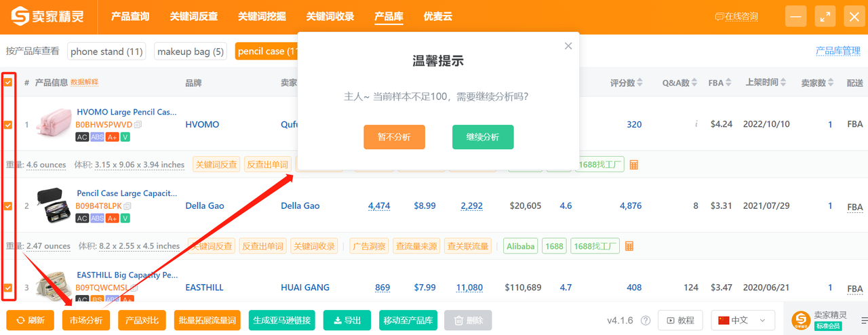The height and width of the screenshot is (335, 868).
Task: Select the phone stand (11) library tab
Action: 106,52
